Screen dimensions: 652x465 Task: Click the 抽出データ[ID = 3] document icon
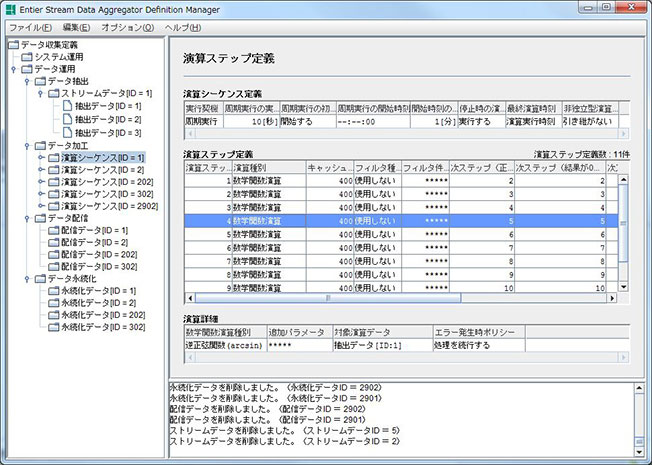point(66,132)
